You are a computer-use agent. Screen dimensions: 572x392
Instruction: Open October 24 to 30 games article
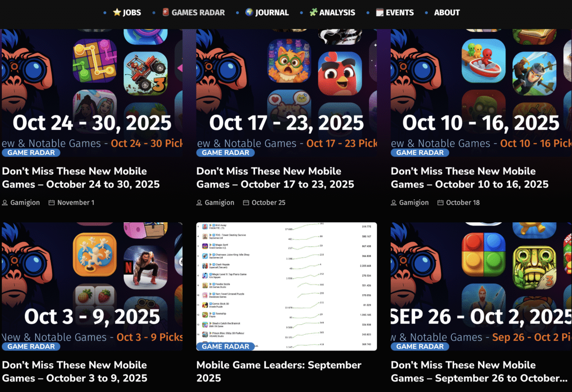(81, 178)
